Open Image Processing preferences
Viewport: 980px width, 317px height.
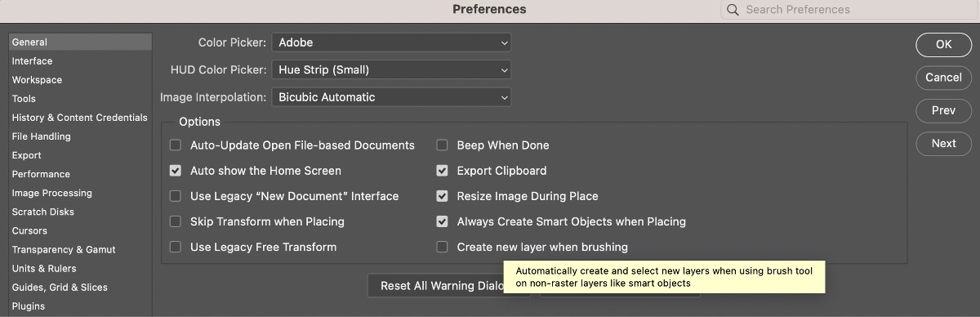79,193
